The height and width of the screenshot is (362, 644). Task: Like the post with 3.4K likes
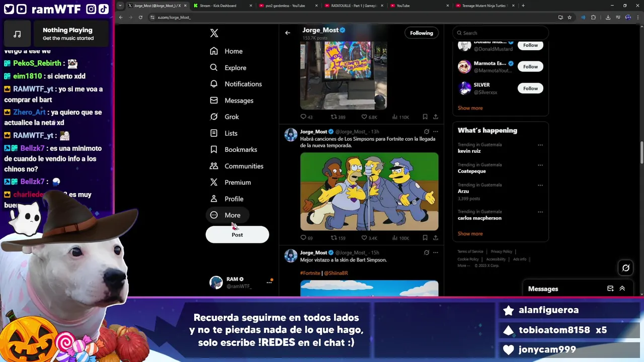tap(369, 238)
